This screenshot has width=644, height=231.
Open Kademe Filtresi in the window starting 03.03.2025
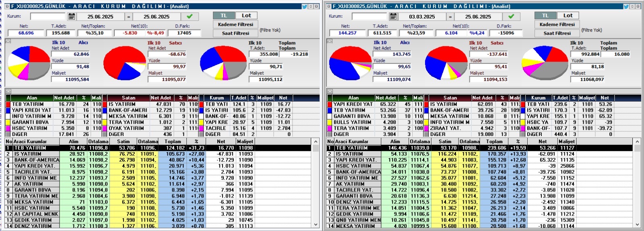click(557, 24)
